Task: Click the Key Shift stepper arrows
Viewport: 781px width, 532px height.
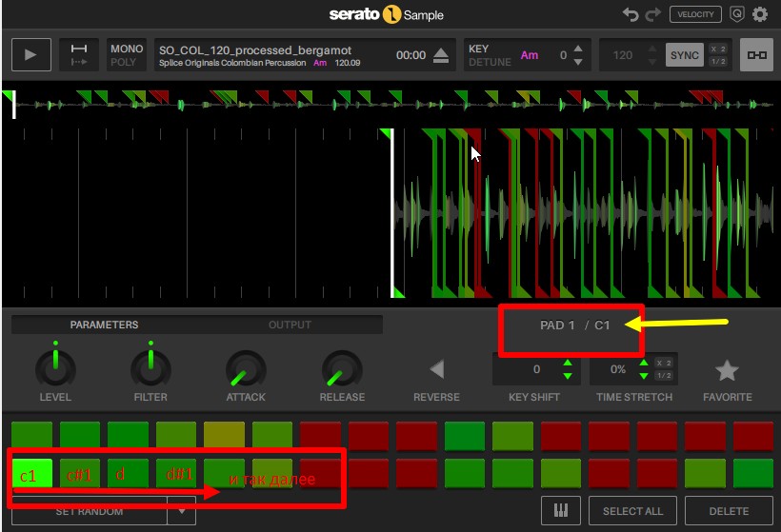Action: tap(568, 369)
